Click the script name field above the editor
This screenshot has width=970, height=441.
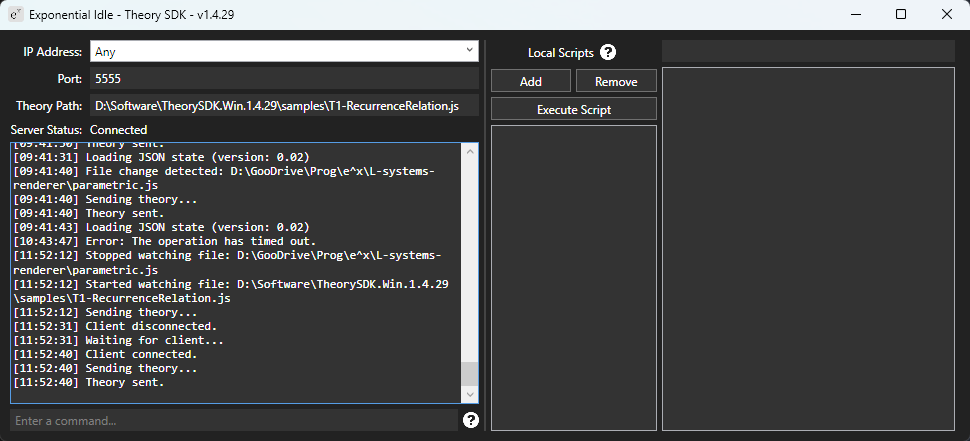(808, 51)
